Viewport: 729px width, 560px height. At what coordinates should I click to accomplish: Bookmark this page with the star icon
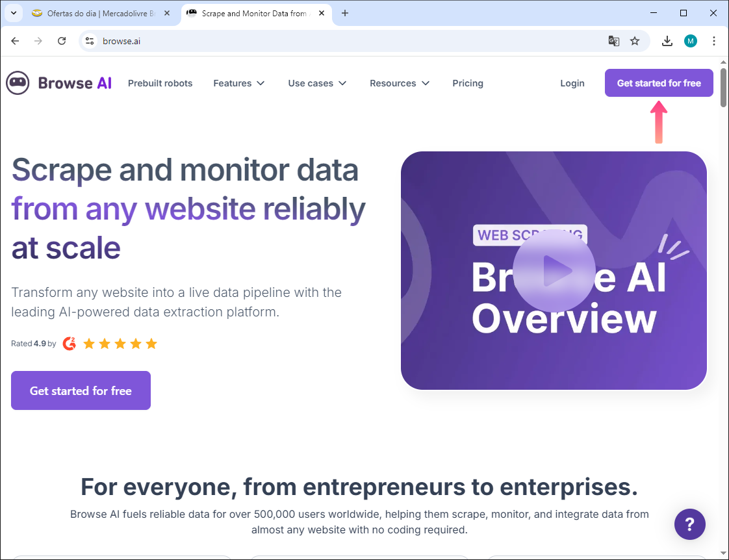pyautogui.click(x=635, y=41)
